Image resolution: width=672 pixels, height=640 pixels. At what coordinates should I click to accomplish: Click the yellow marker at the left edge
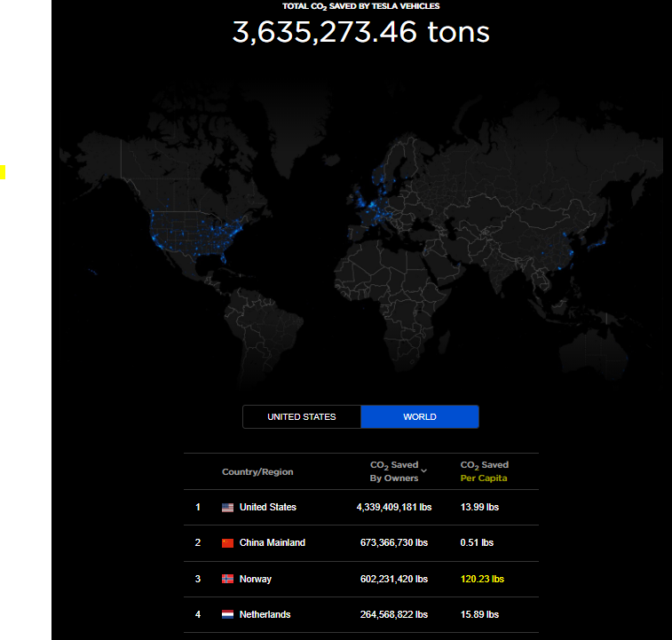tap(3, 171)
